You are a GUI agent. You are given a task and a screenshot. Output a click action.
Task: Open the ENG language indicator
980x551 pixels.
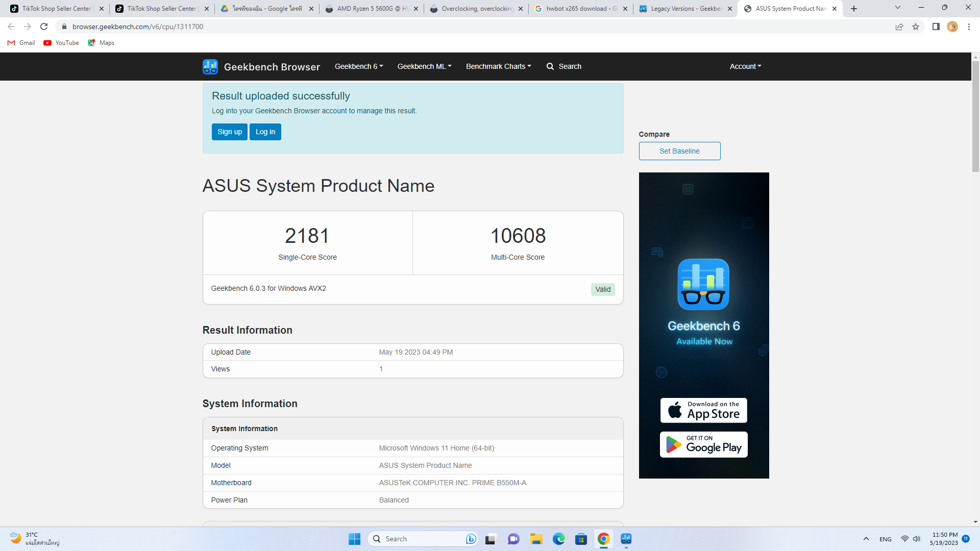click(x=886, y=539)
